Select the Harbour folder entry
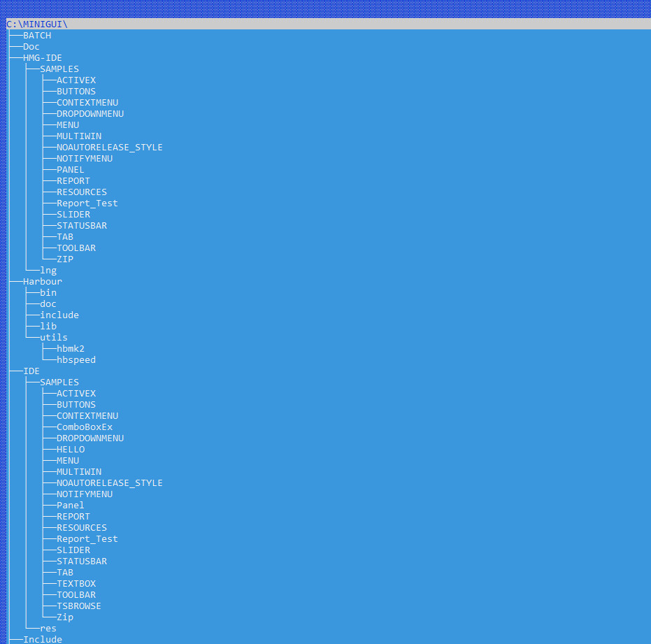Viewport: 651px width, 644px height. (43, 282)
